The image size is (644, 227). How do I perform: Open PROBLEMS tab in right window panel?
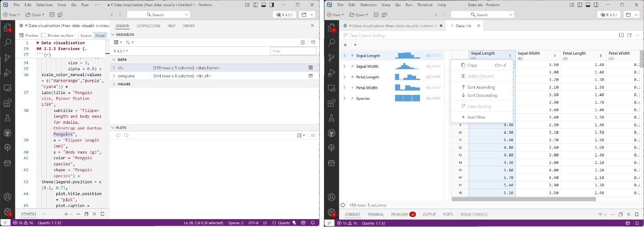click(403, 215)
